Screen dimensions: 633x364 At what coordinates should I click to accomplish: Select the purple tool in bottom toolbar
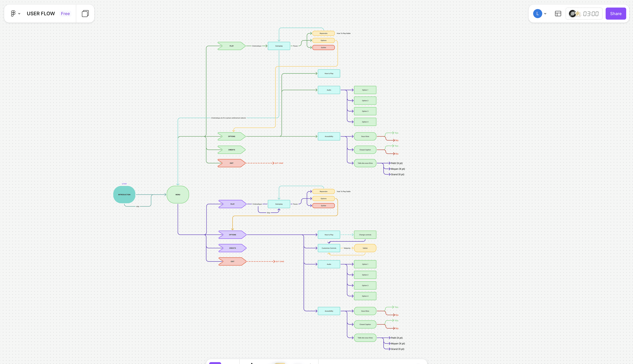[215, 363]
